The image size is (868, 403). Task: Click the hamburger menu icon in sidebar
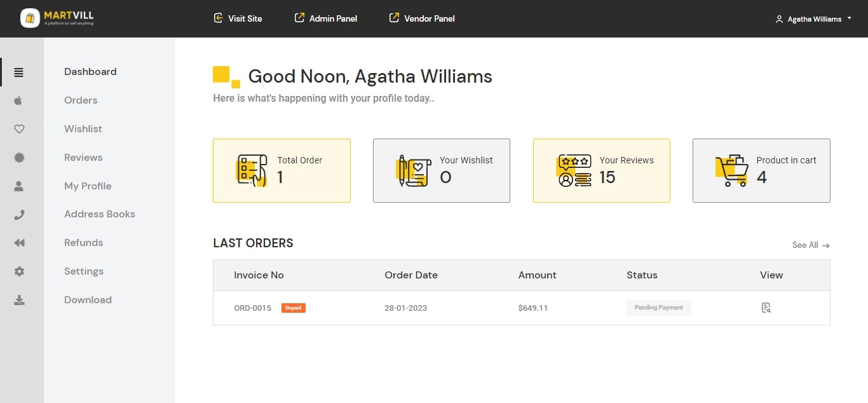coord(19,72)
